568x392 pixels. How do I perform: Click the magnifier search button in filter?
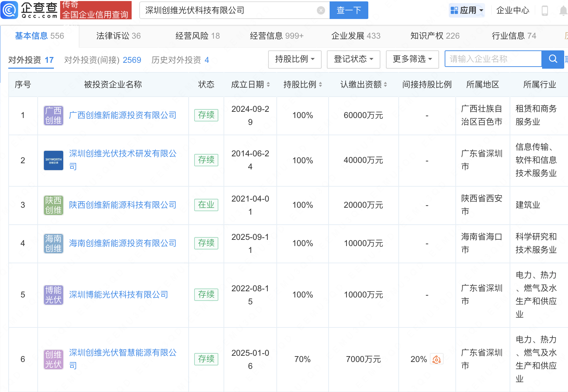point(552,59)
